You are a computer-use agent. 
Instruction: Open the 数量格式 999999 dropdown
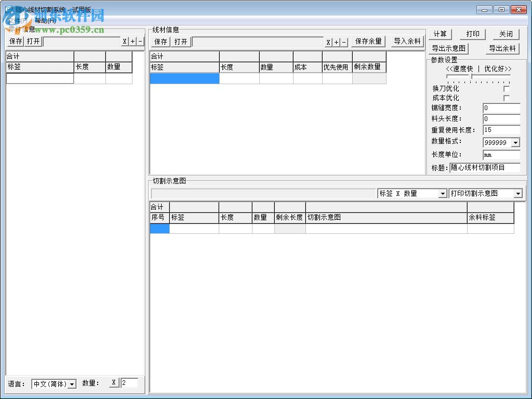pyautogui.click(x=516, y=142)
